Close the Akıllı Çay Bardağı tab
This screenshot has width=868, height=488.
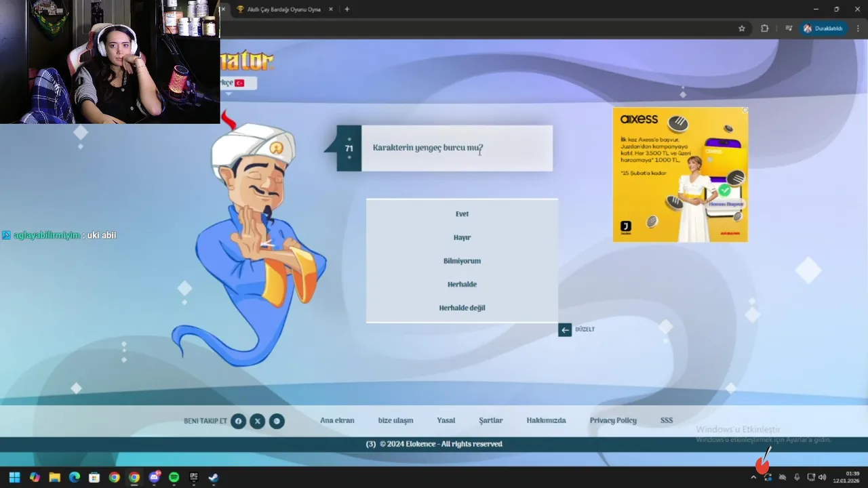click(332, 9)
